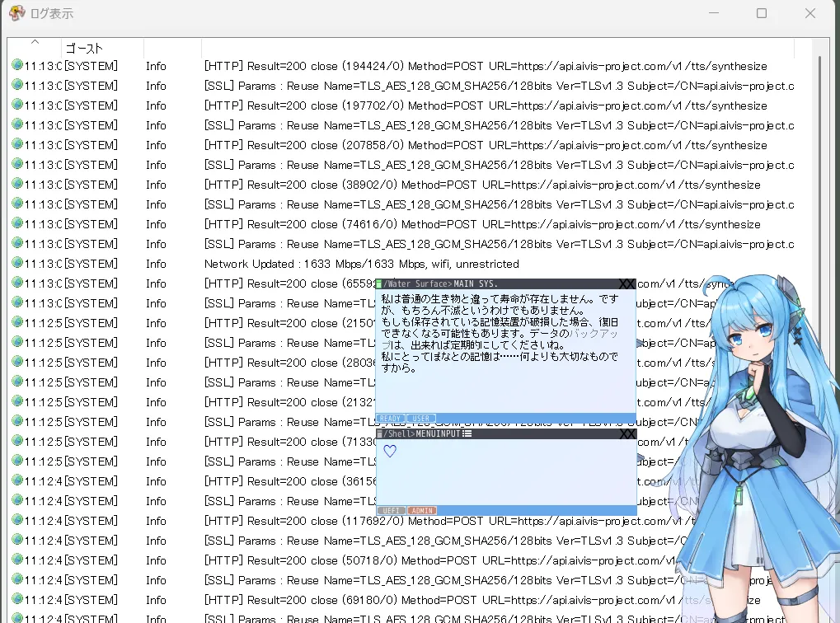Screen dimensions: 840x623
Task: Maximize the ログ表示 window
Action: click(x=762, y=13)
